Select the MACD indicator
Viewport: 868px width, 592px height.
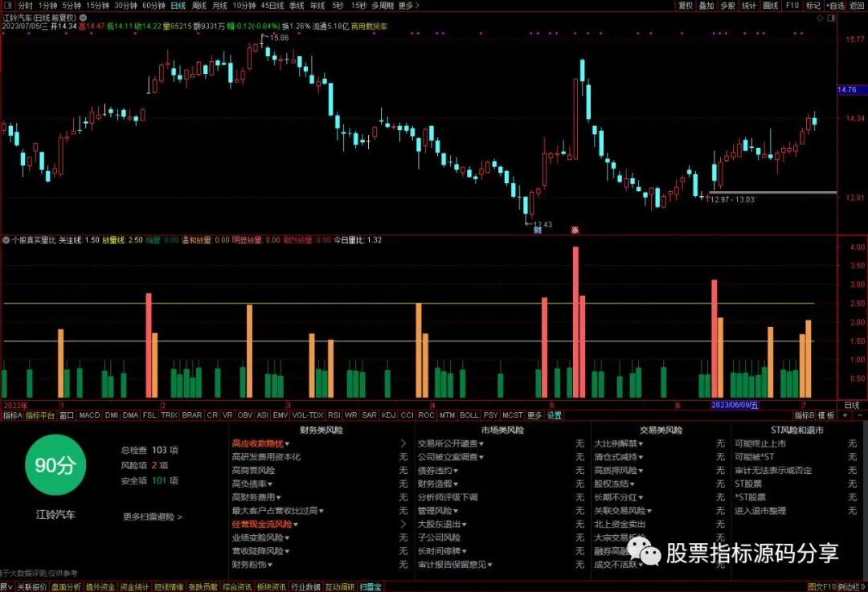(x=89, y=415)
